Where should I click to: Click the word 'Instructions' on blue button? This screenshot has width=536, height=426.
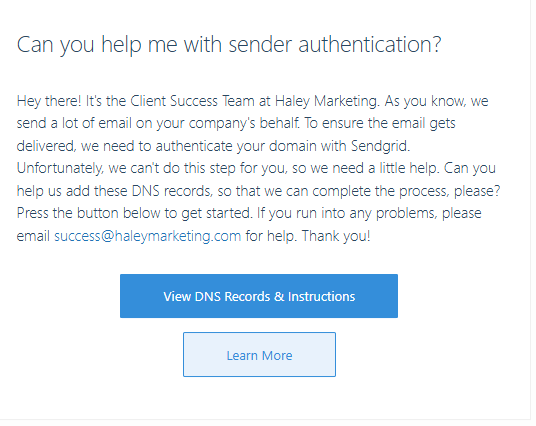point(321,296)
